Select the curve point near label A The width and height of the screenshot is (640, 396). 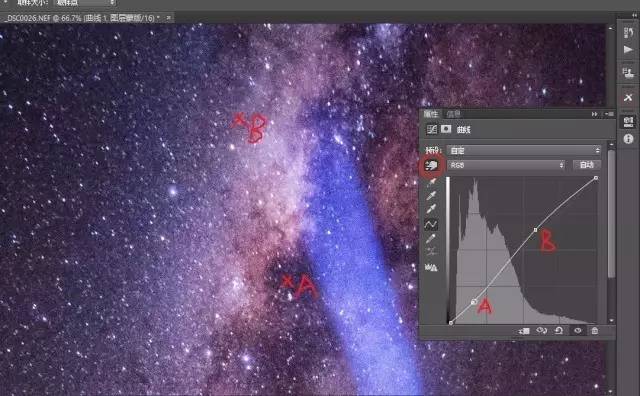coord(474,302)
